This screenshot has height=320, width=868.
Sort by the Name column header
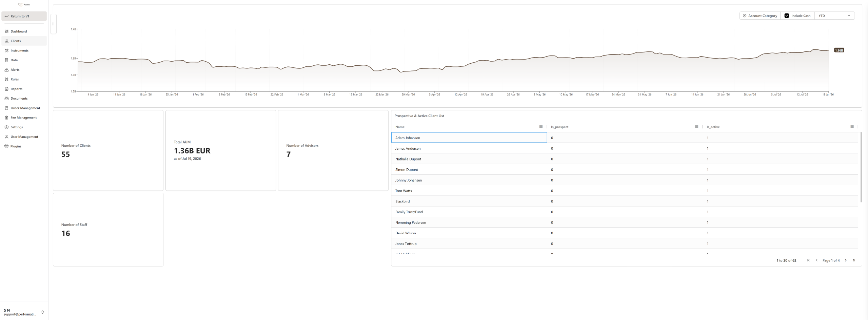pos(400,127)
